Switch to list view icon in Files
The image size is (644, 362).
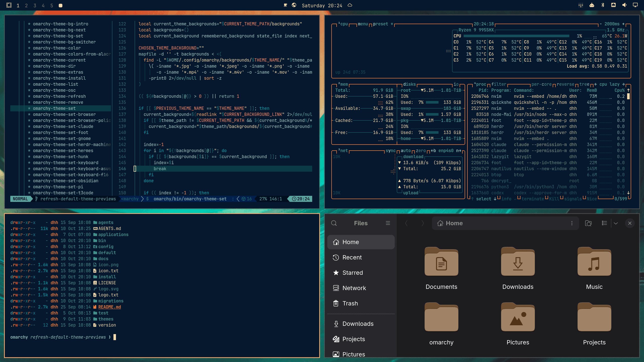pyautogui.click(x=604, y=223)
